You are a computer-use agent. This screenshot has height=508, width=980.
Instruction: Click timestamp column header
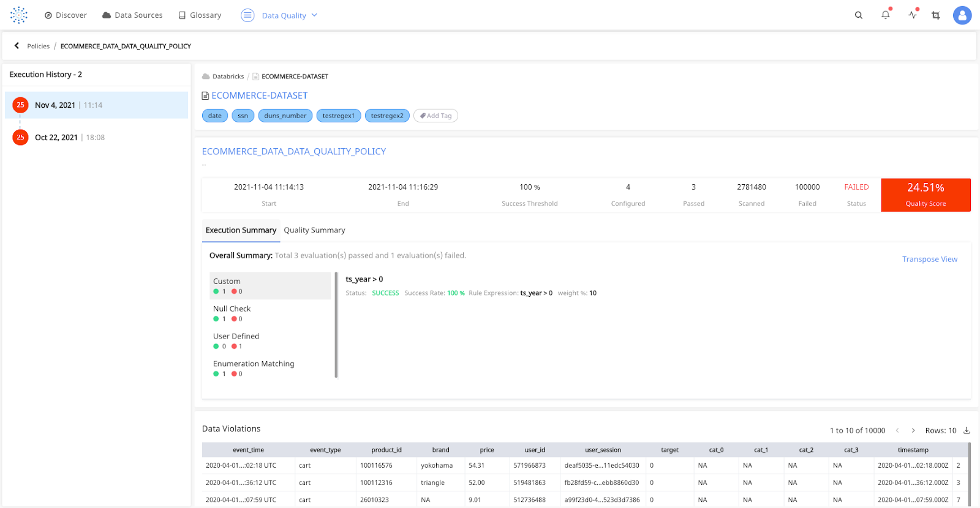click(x=913, y=450)
